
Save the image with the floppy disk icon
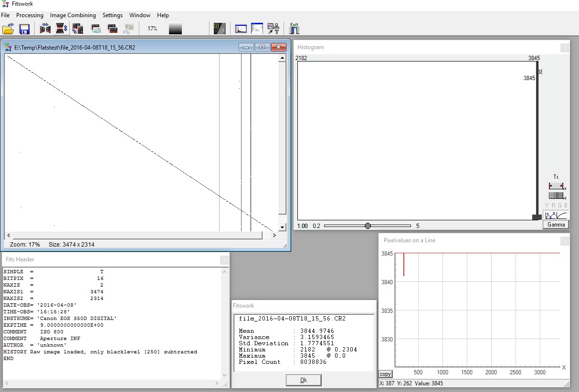(24, 29)
